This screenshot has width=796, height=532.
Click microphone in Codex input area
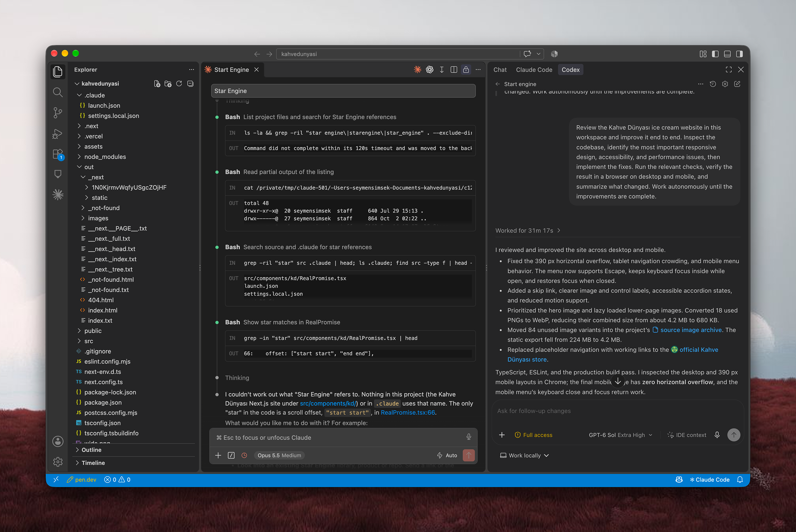pos(717,435)
